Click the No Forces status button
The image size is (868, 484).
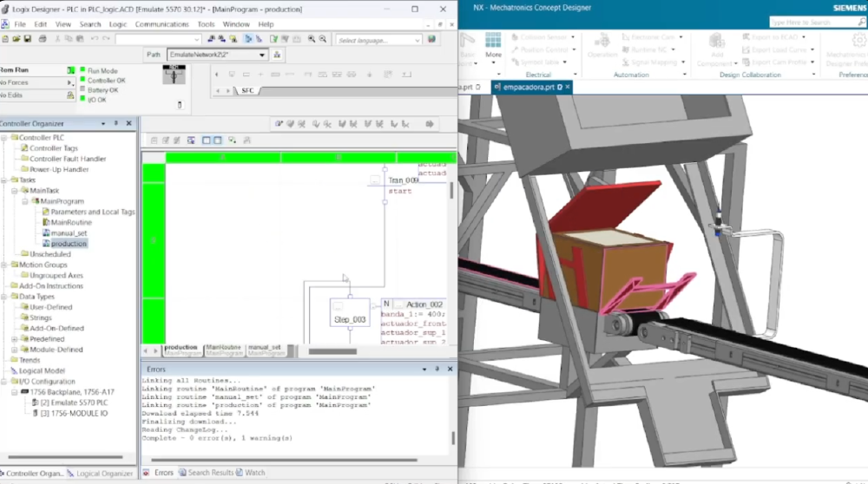28,82
